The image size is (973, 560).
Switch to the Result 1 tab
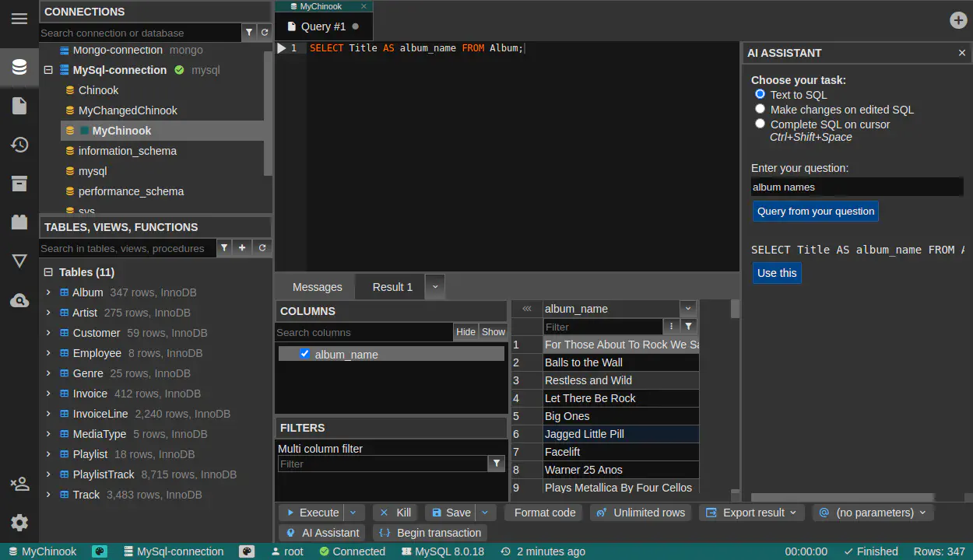pyautogui.click(x=392, y=287)
